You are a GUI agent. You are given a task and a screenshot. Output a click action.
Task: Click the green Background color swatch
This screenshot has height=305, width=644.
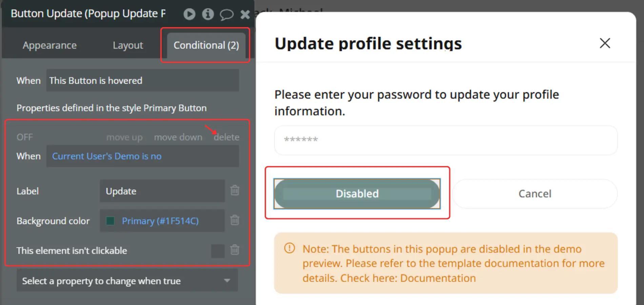[x=110, y=221]
